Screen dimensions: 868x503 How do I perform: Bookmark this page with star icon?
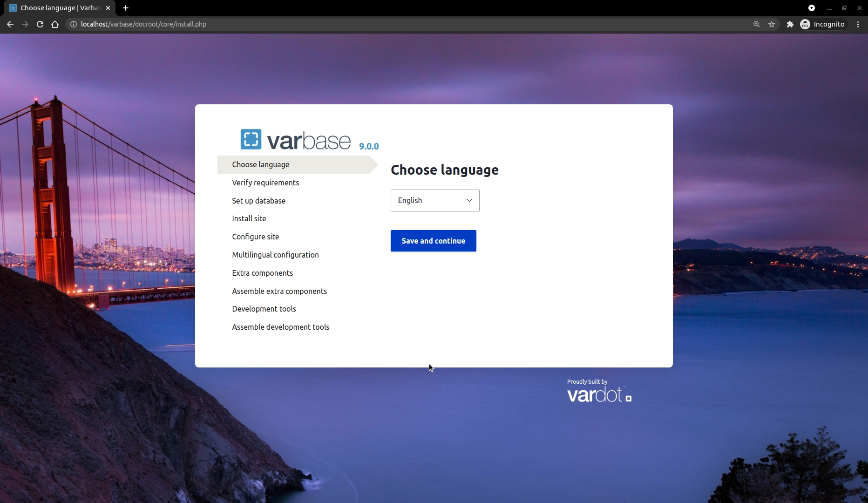tap(772, 24)
